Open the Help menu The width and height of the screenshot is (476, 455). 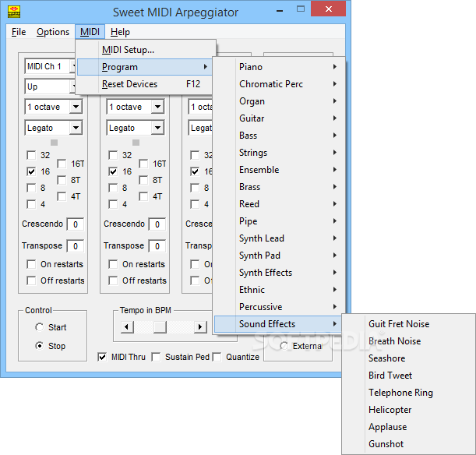point(120,32)
